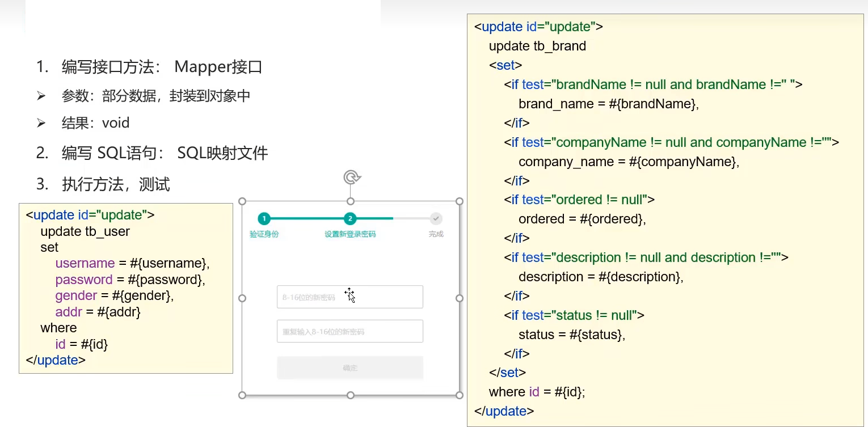868x427 pixels.
Task: Click the line password = #{password},
Action: click(130, 280)
